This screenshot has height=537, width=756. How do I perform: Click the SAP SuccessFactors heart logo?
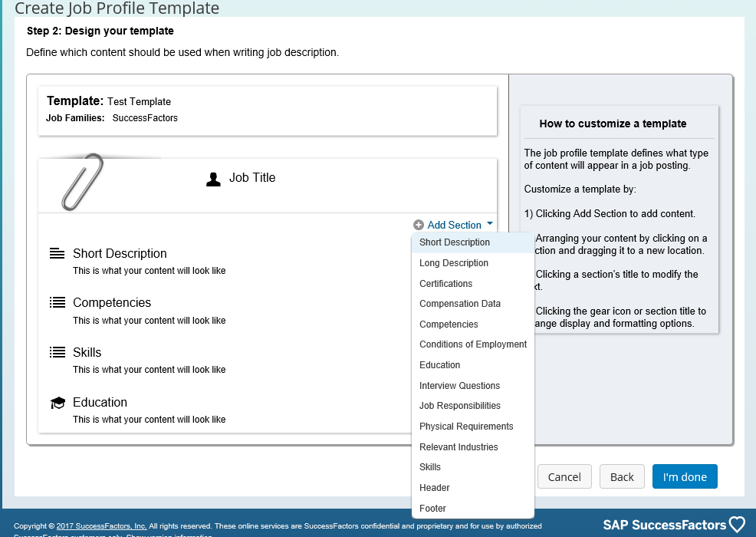pos(737,525)
